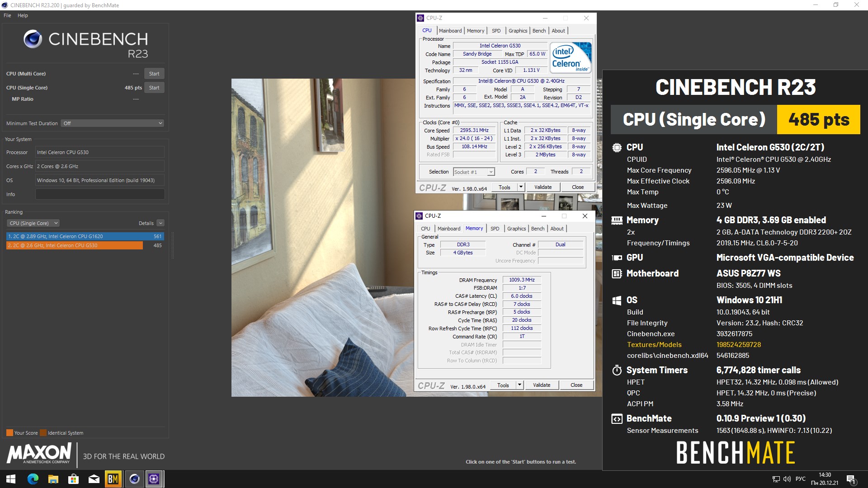Click Tools button in lower CPU-Z
868x488 pixels.
(503, 385)
